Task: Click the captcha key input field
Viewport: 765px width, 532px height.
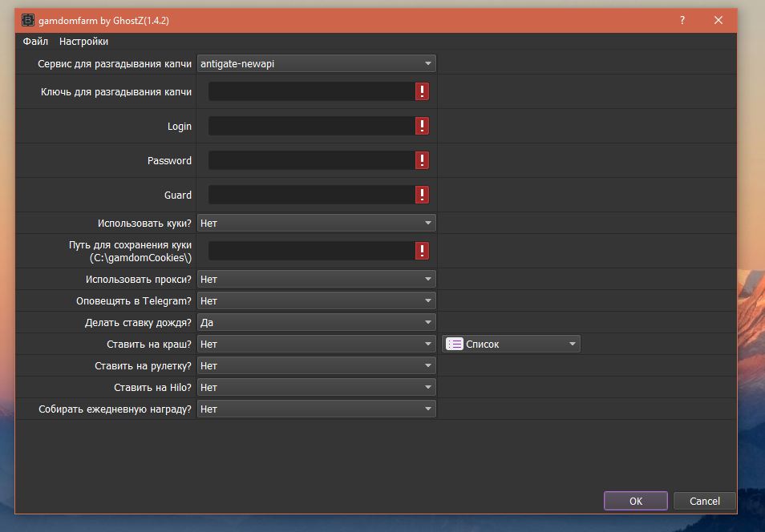Action: (x=312, y=91)
